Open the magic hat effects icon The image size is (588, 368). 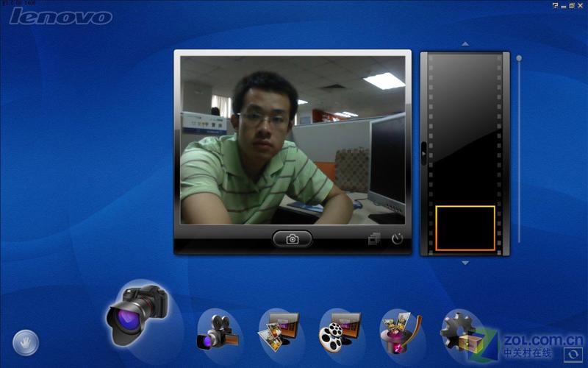(401, 333)
